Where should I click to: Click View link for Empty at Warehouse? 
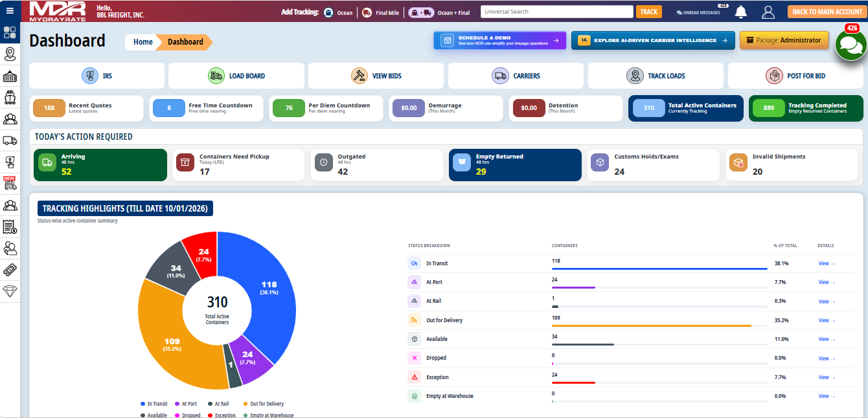826,396
